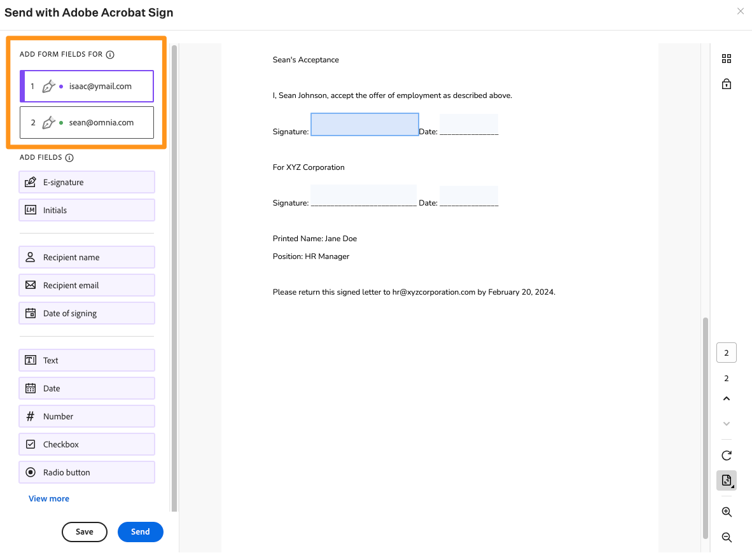Open page thumbnails grid icon
The width and height of the screenshot is (752, 560).
click(727, 59)
